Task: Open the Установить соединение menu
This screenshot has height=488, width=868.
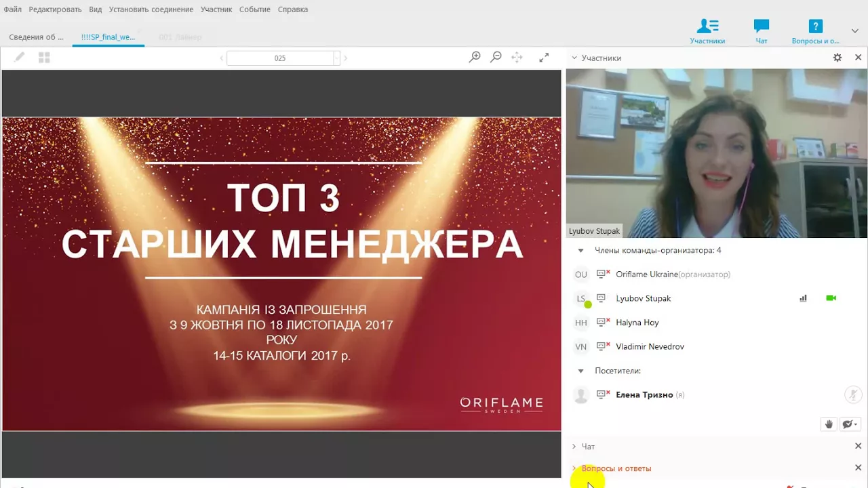Action: (x=151, y=9)
